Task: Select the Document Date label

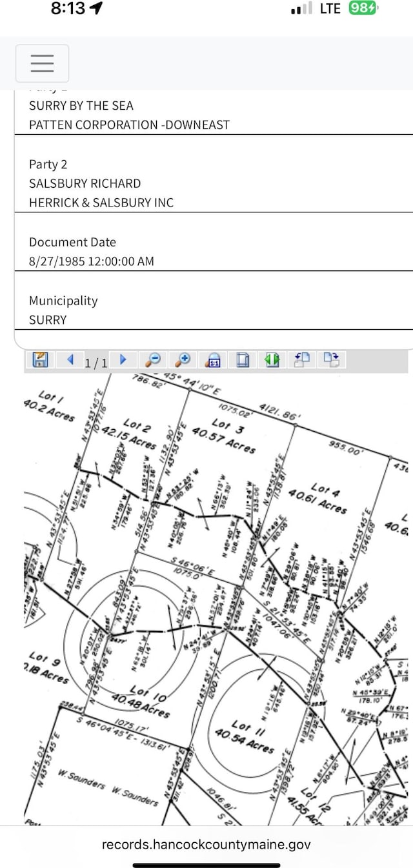Action: [x=72, y=243]
